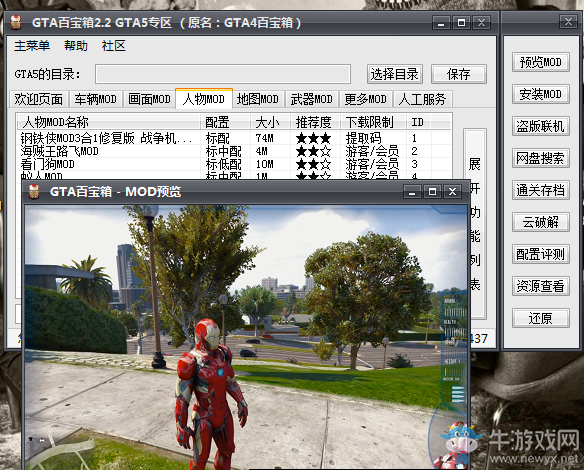Switch to the 地图MOD tab

258,99
